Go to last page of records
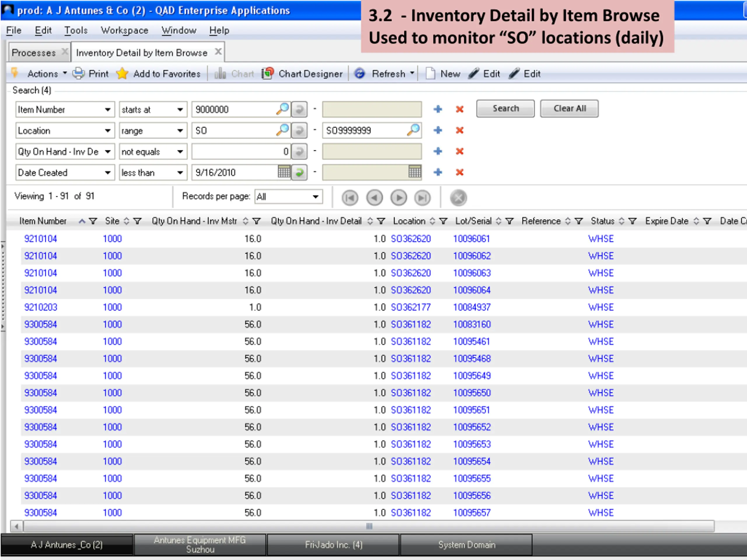Screen dimensions: 747x560 [x=423, y=197]
